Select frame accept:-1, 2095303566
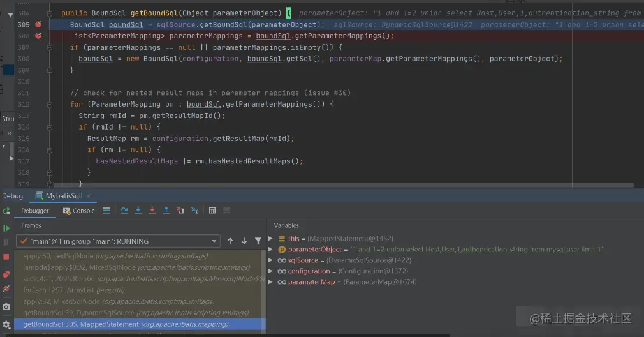Image resolution: width=644 pixels, height=337 pixels. (138, 279)
